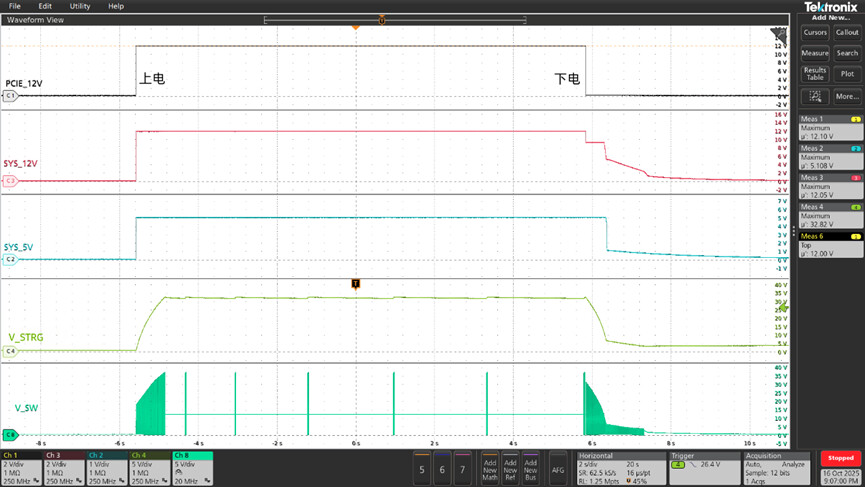Click the trigger position T marker on waveform
The height and width of the screenshot is (487, 865).
355,284
